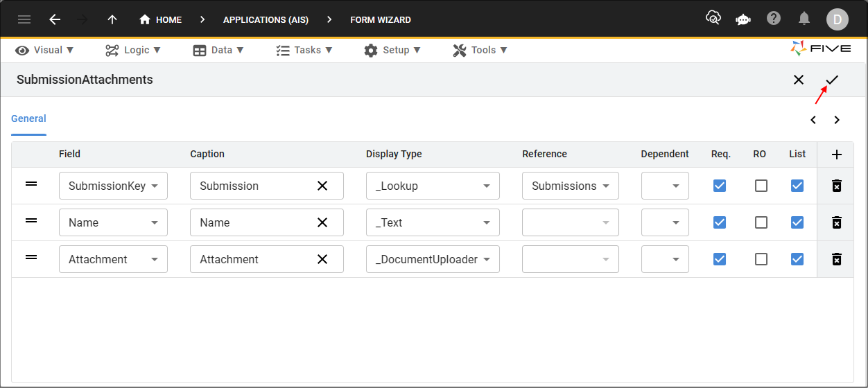Open the Logic menu
The image size is (868, 388).
[133, 50]
